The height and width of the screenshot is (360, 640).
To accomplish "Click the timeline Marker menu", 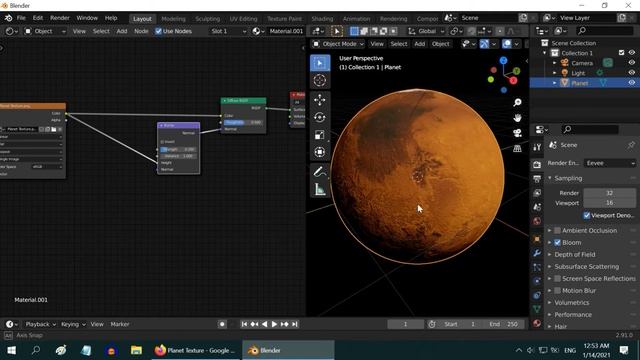I will click(x=120, y=324).
